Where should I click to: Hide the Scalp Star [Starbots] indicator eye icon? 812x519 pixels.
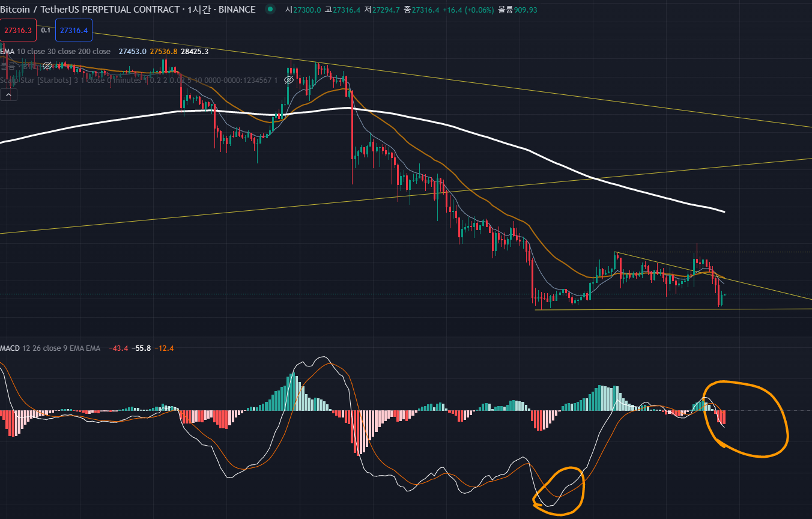289,79
